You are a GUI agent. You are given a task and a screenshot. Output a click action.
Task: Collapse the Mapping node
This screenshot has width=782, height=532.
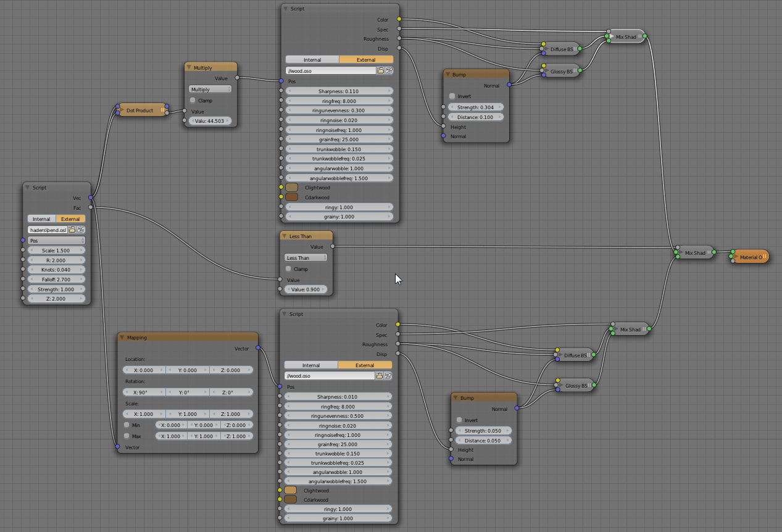pyautogui.click(x=122, y=338)
